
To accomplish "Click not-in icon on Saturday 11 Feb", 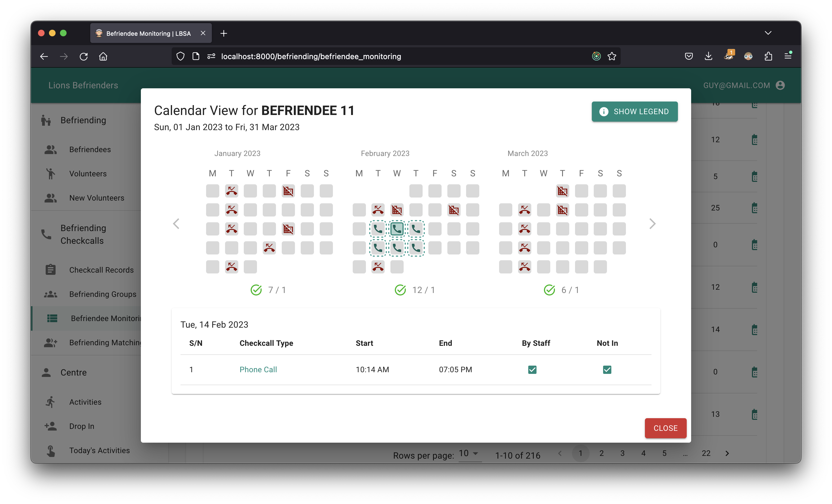I will 453,210.
